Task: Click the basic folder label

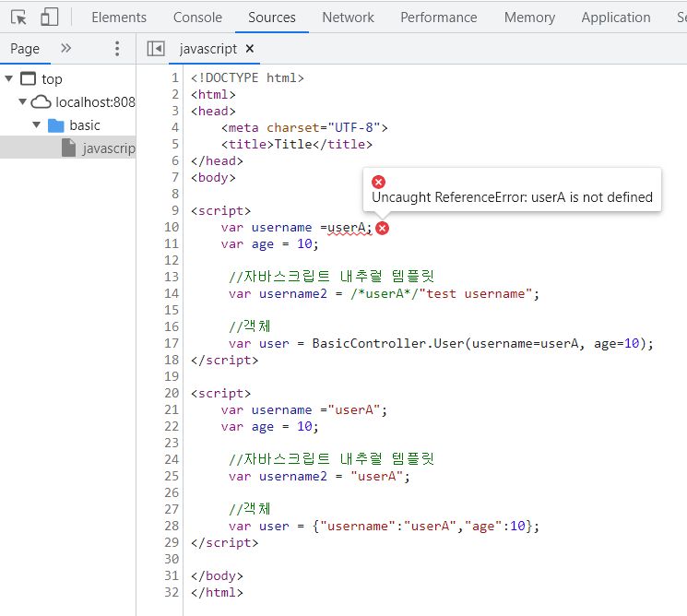Action: 85,125
